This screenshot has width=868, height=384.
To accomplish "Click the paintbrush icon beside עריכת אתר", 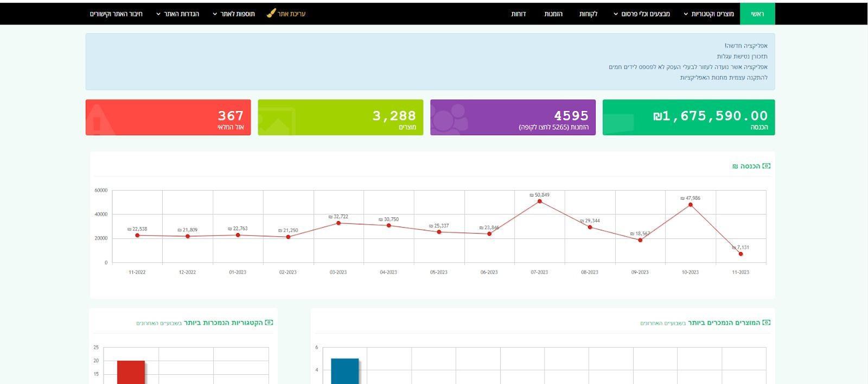I will tap(271, 13).
